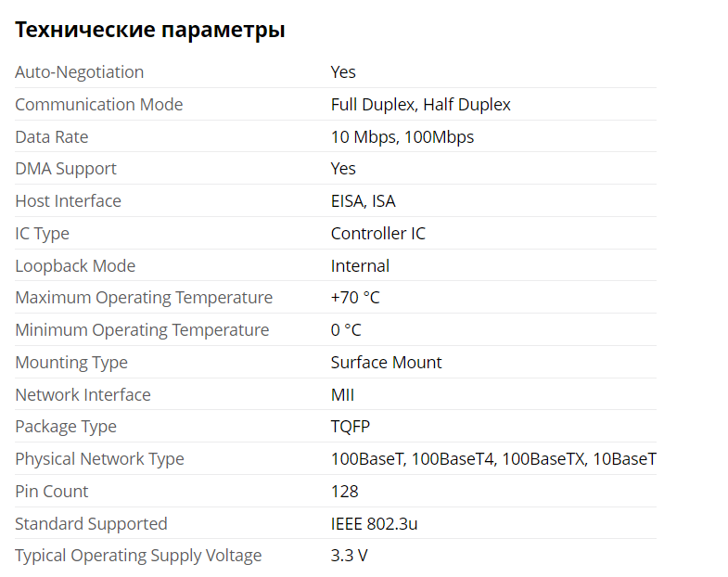Select the "Controller IC" value
The height and width of the screenshot is (577, 728).
[x=377, y=234]
